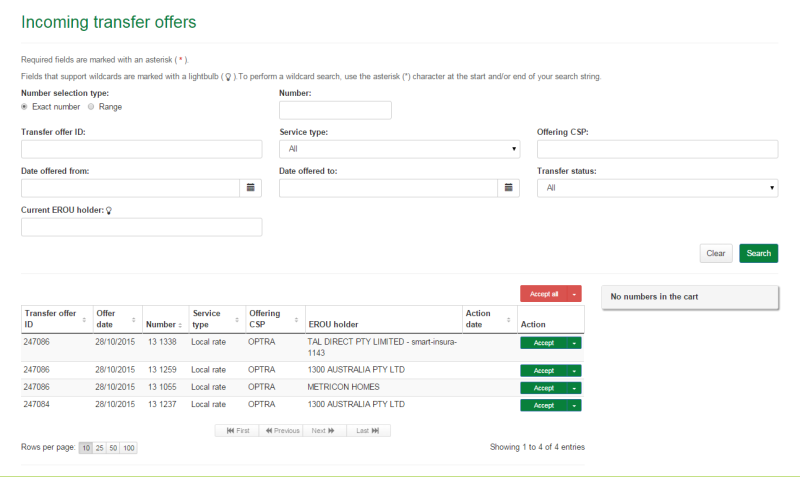Screen dimensions: 800x477
Task: Focus the Date offered to field
Action: (x=388, y=188)
